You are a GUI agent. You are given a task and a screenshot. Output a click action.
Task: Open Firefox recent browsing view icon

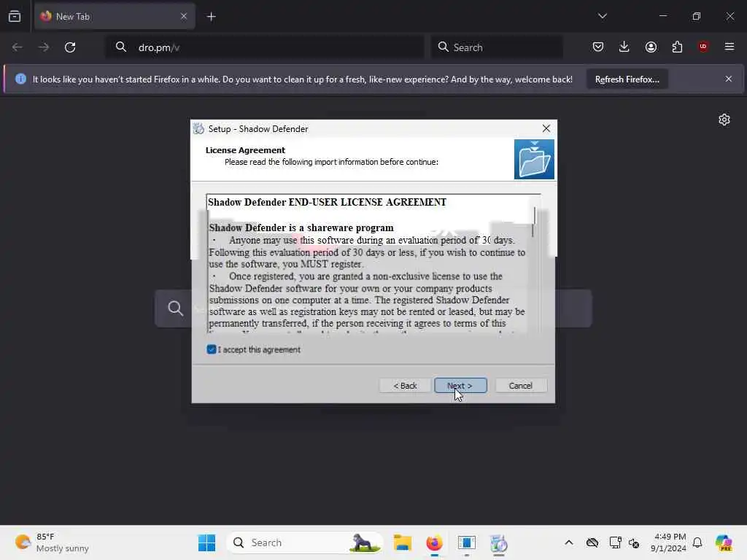point(15,16)
